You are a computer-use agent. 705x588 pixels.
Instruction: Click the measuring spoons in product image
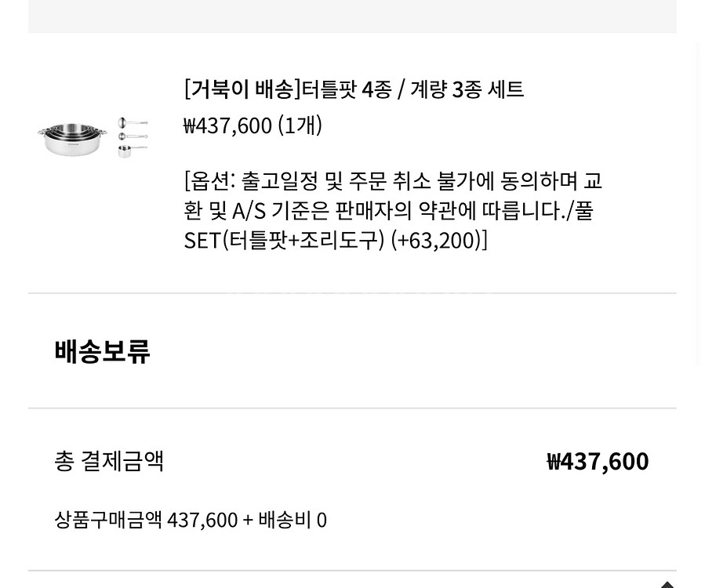133,137
